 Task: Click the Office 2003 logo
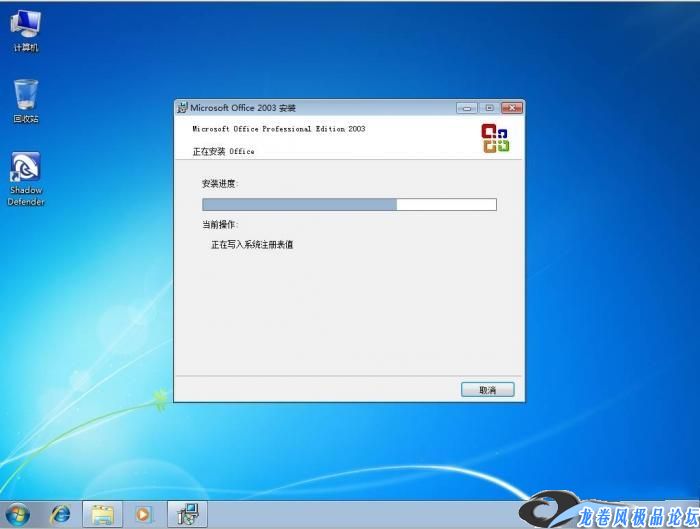coord(495,138)
